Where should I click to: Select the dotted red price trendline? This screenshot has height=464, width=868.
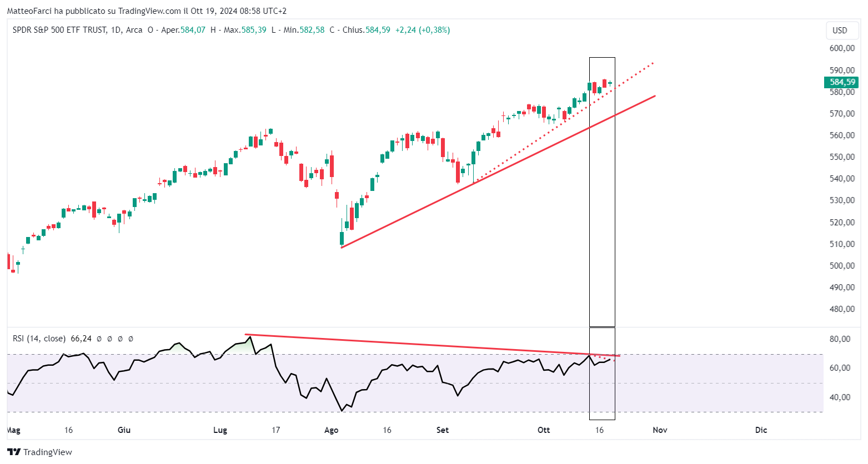coord(563,123)
